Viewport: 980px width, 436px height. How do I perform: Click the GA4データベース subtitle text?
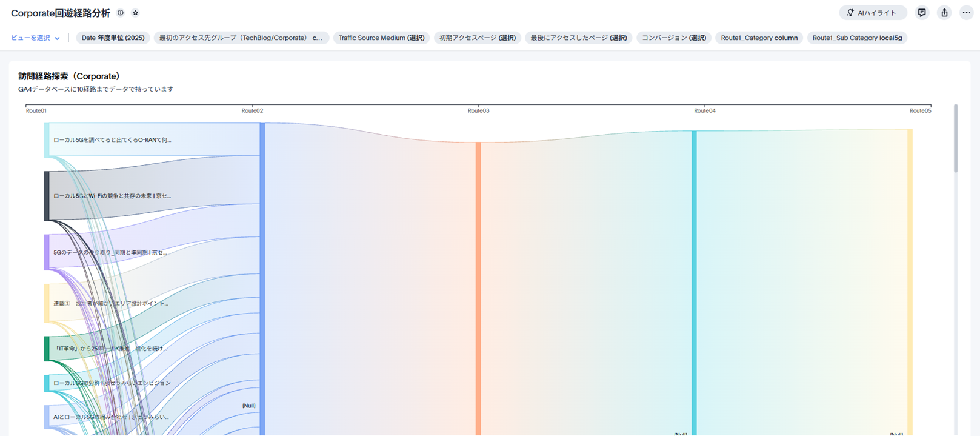(x=96, y=89)
